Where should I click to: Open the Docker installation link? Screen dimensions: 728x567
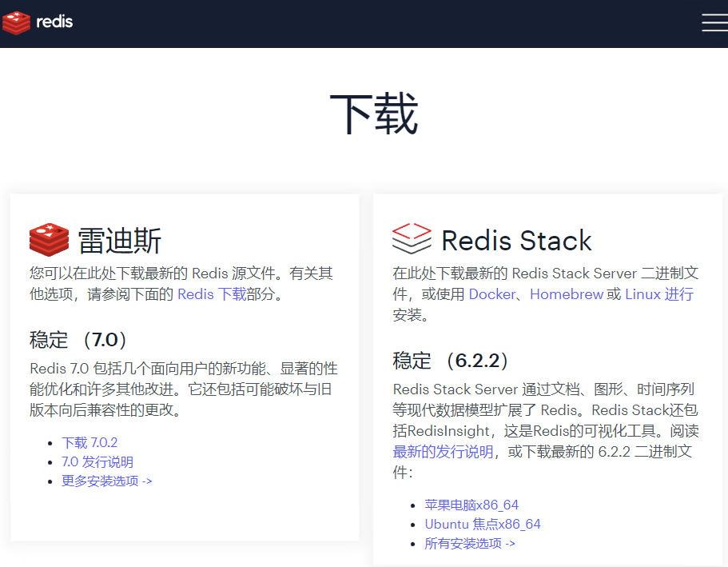[492, 294]
